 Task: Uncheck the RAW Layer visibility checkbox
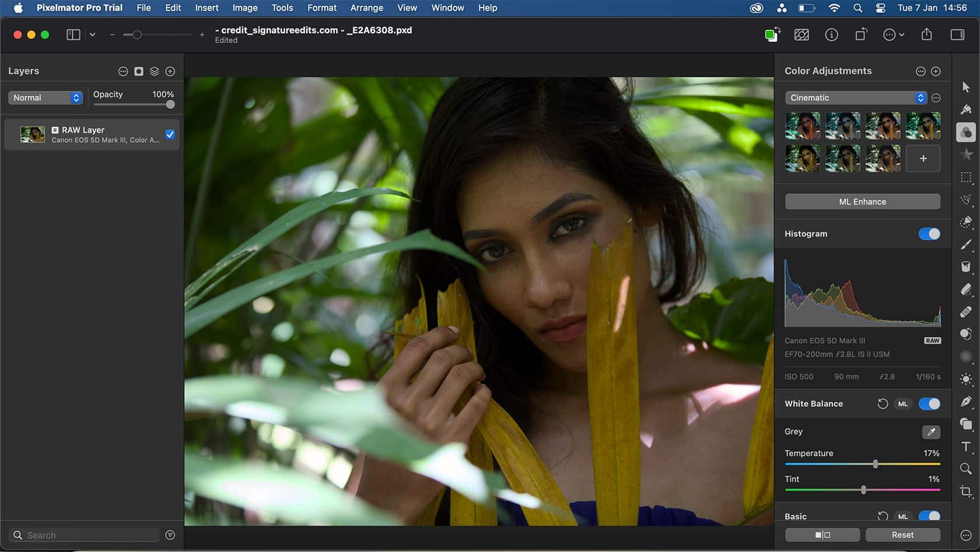(x=170, y=135)
